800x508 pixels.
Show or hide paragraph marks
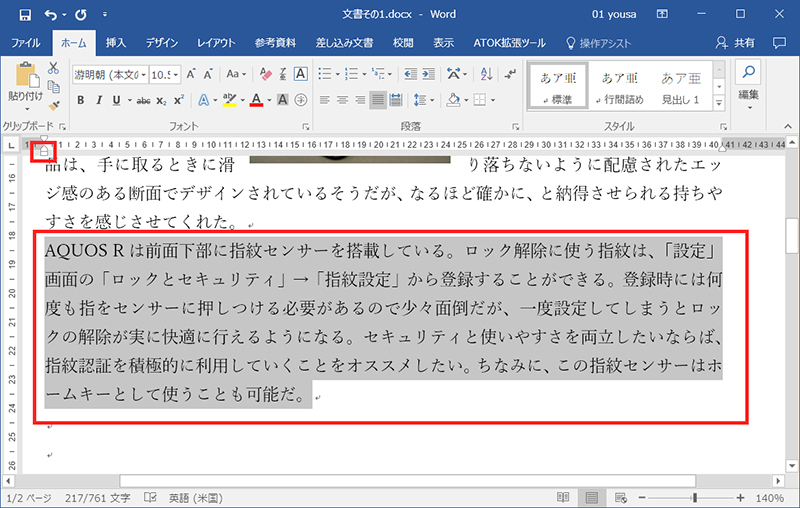pyautogui.click(x=510, y=74)
